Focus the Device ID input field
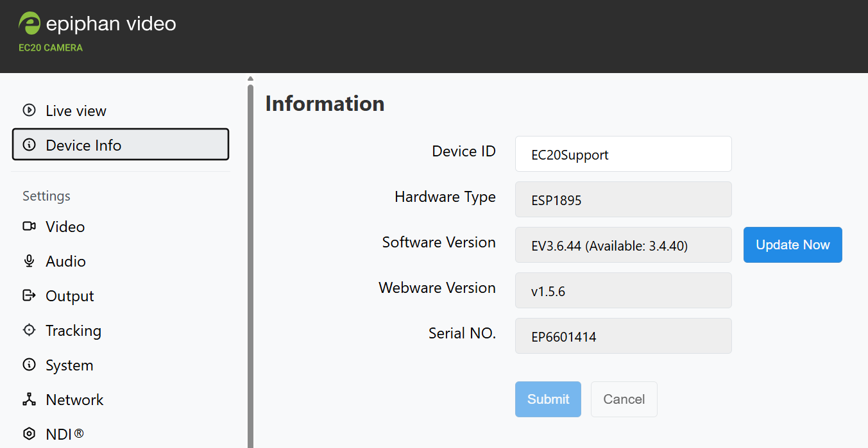Viewport: 868px width, 448px height. click(623, 154)
